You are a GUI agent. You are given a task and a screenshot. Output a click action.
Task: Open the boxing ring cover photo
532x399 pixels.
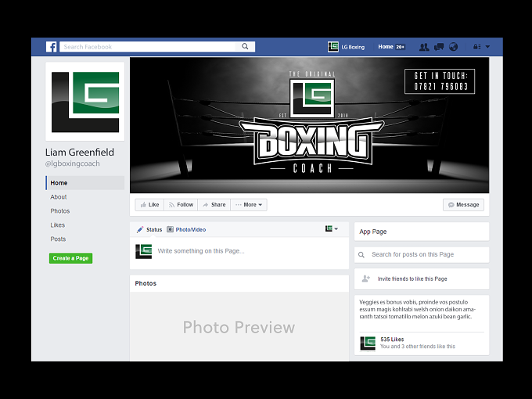[310, 125]
